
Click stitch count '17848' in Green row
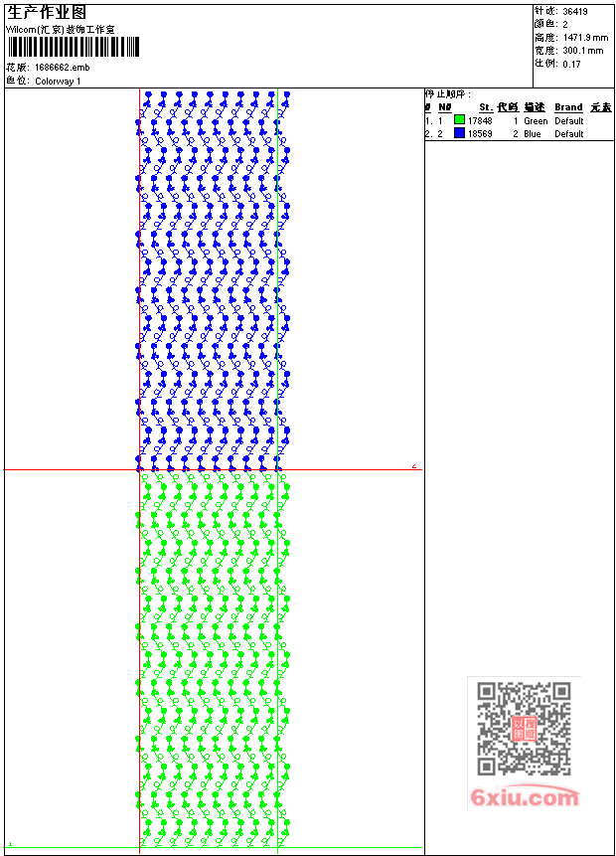tap(480, 120)
